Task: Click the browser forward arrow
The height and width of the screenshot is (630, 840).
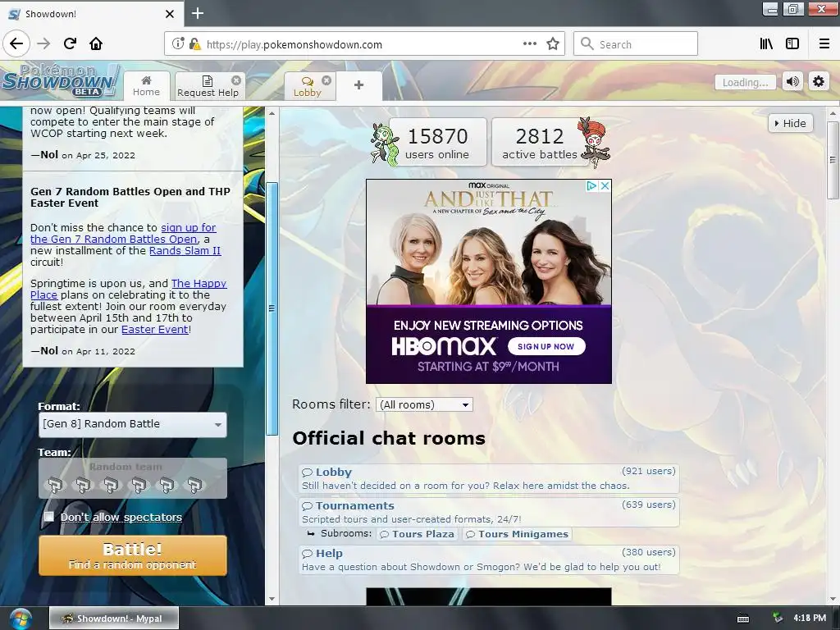Action: [43, 43]
